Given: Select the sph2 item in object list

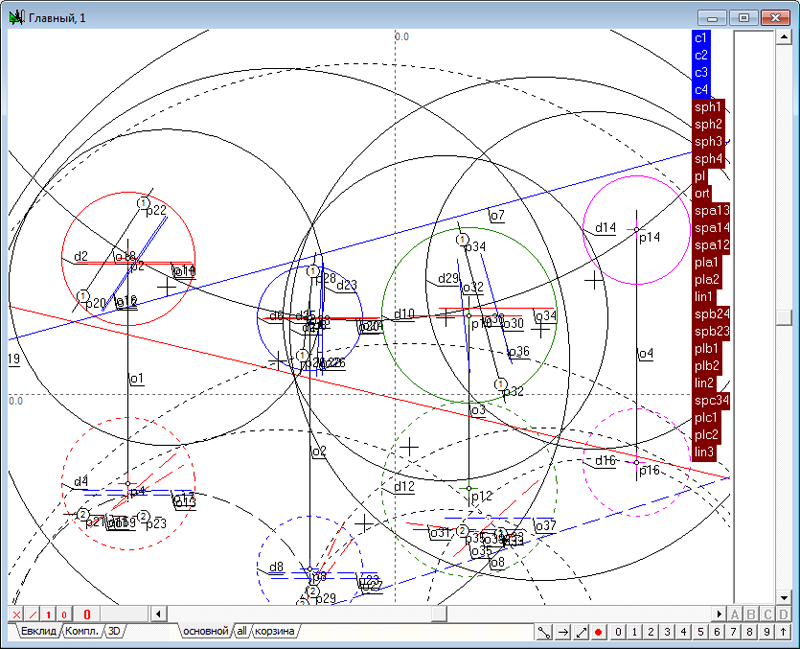Looking at the screenshot, I should coord(708,124).
